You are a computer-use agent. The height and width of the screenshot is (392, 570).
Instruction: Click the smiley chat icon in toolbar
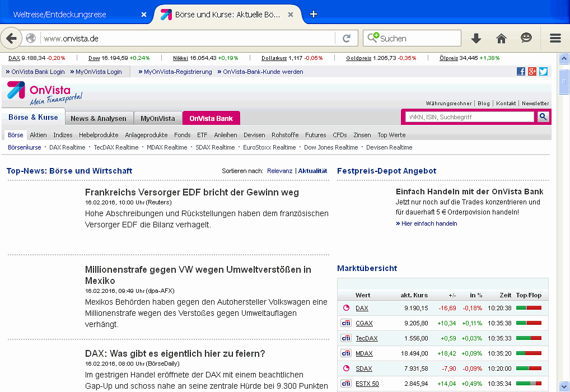[526, 38]
